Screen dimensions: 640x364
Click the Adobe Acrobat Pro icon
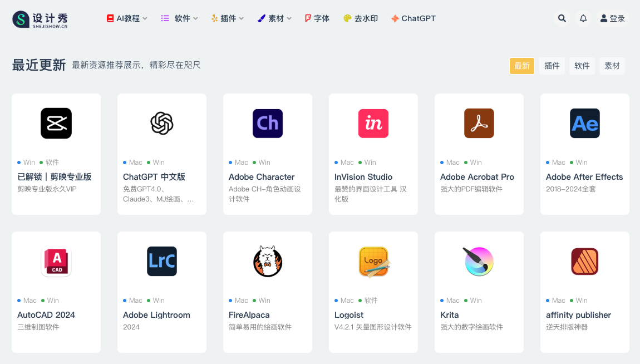click(x=479, y=123)
